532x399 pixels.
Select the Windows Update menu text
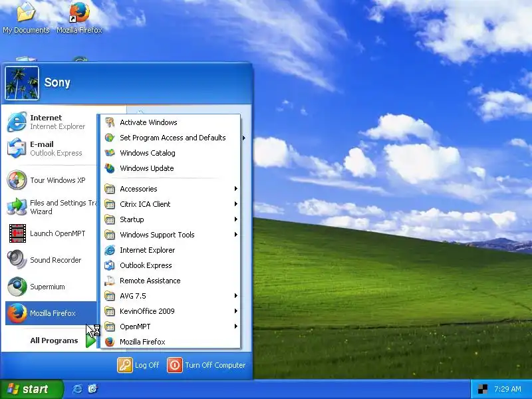tap(146, 168)
